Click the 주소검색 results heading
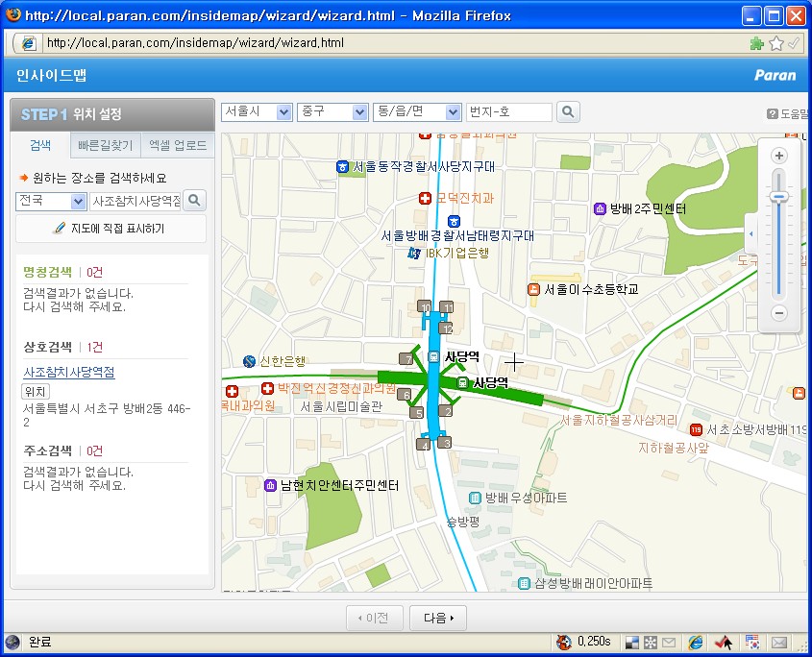 [x=48, y=450]
